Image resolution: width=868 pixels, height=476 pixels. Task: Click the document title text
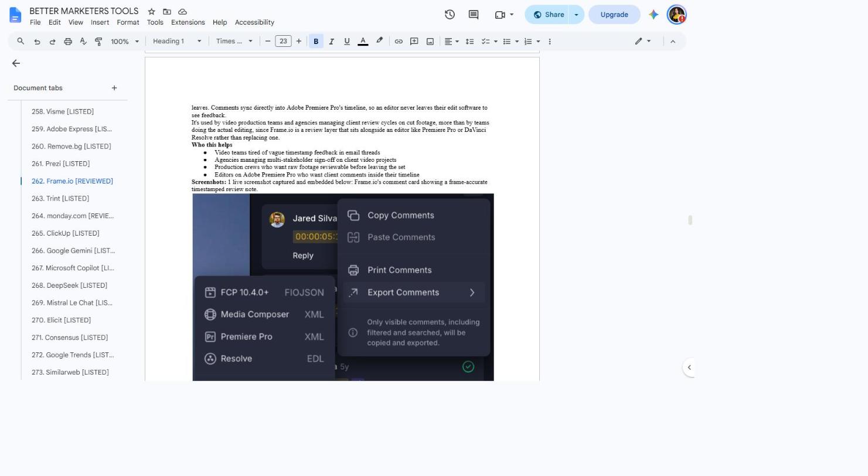pos(84,11)
